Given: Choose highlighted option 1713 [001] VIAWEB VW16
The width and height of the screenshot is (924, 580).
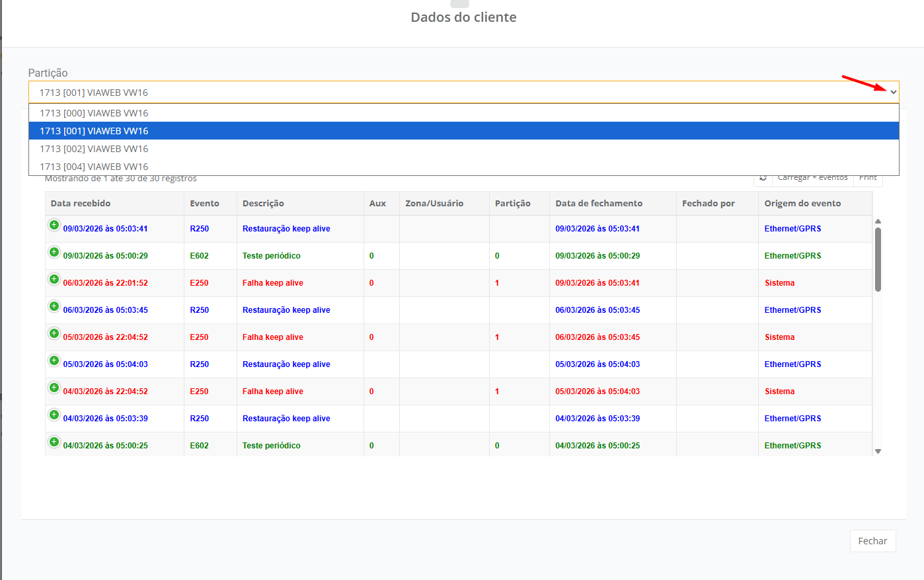Looking at the screenshot, I should coord(94,131).
